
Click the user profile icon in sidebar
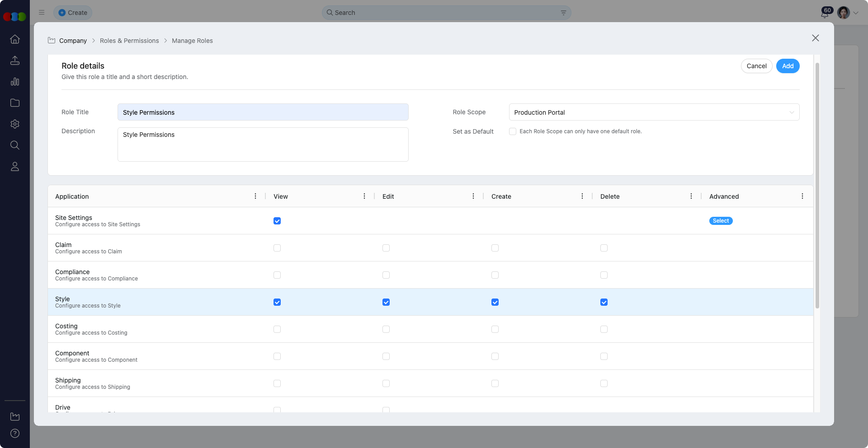pos(15,167)
